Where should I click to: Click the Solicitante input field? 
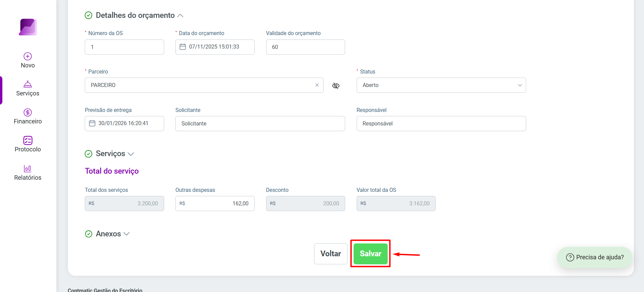click(260, 124)
